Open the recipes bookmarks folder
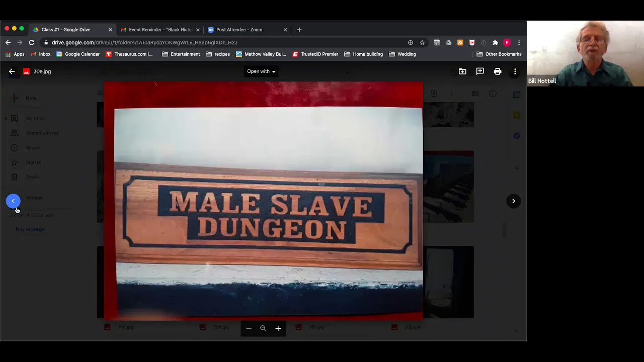The width and height of the screenshot is (644, 362). tap(218, 54)
